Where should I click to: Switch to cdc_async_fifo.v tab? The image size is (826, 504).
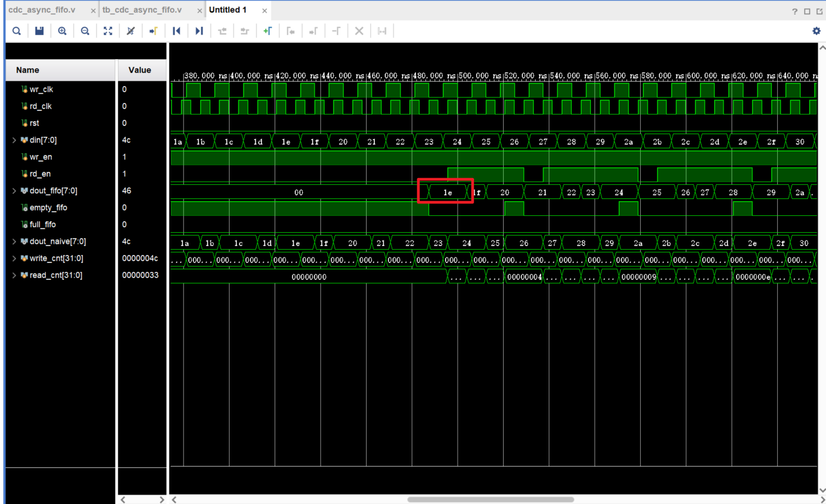(42, 10)
